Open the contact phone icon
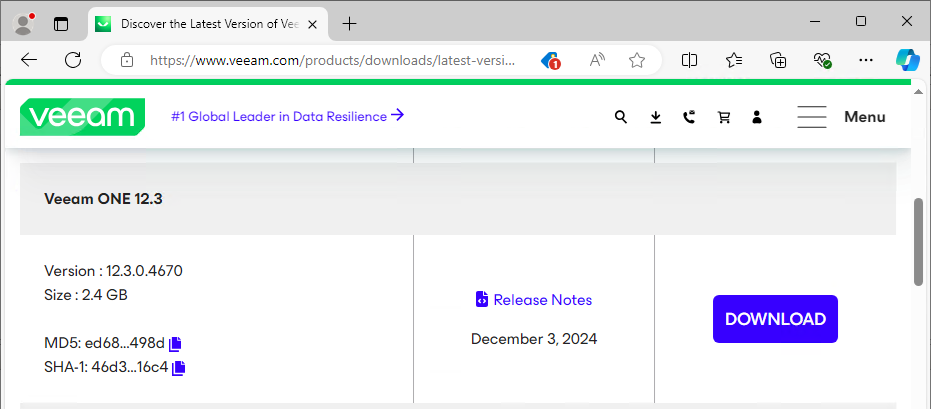 [689, 117]
